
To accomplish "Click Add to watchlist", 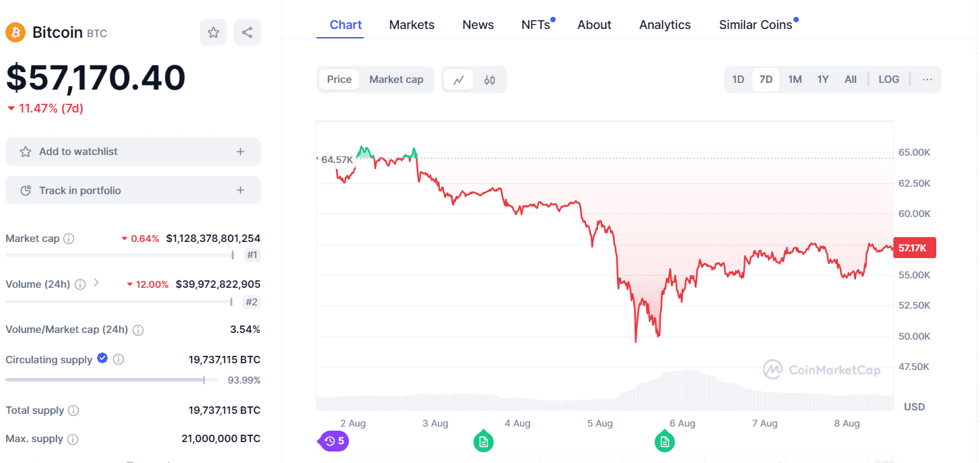I will 133,152.
